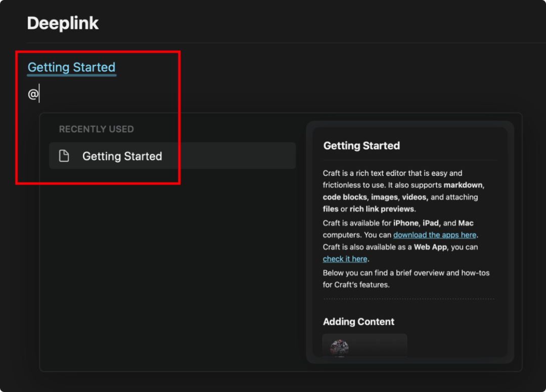Click the Deeplink page title

click(63, 23)
